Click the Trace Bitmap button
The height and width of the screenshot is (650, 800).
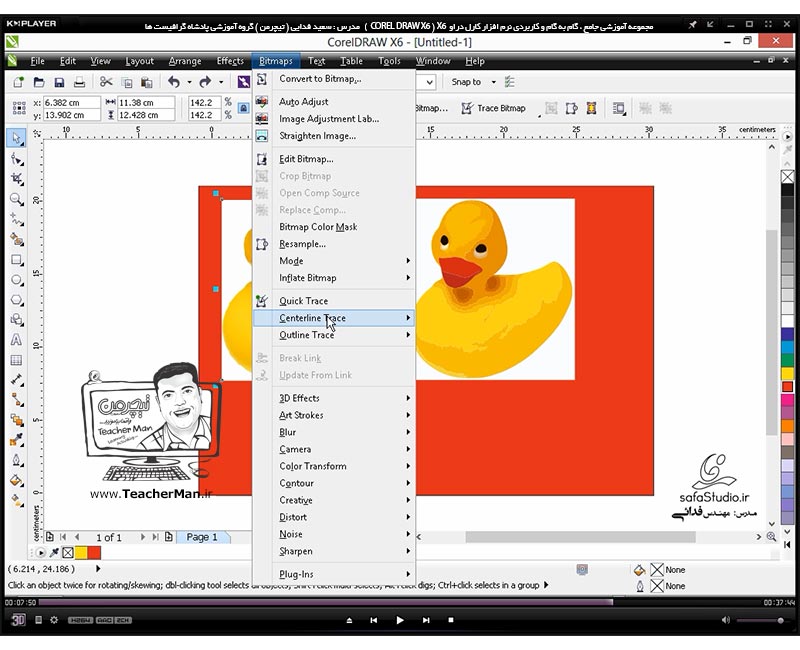(x=493, y=108)
